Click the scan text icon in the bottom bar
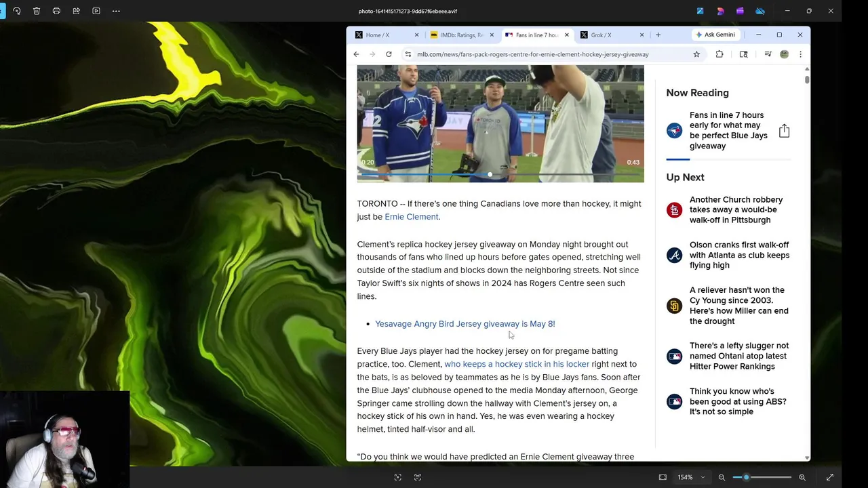Image resolution: width=868 pixels, height=488 pixels. point(418,477)
